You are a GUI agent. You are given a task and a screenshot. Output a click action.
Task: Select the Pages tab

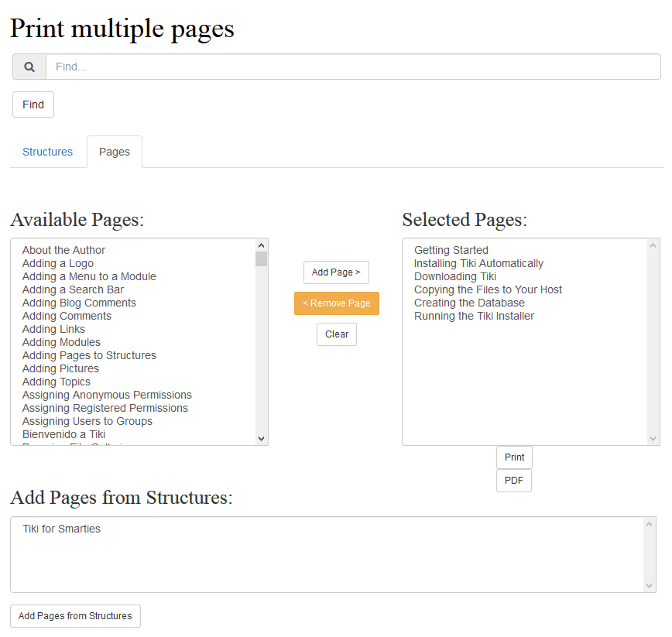click(114, 152)
